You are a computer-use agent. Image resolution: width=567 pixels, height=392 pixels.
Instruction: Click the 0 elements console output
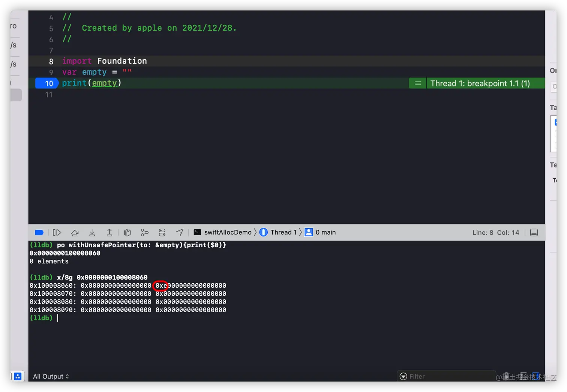49,261
